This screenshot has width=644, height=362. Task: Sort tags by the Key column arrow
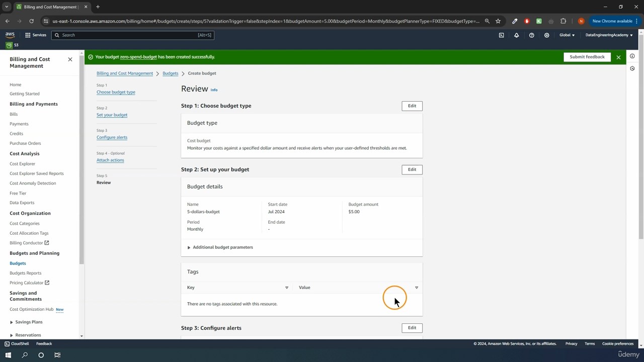click(287, 288)
